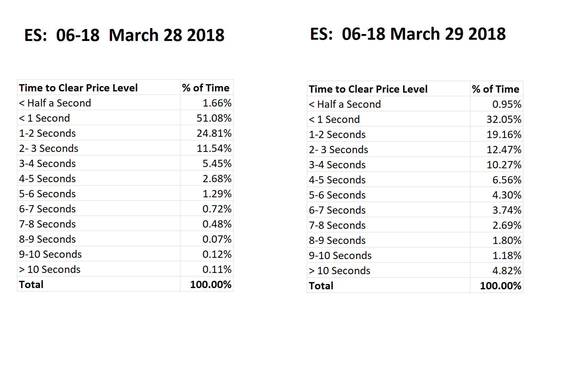Select the > 10 Seconds row showing 0.11%
This screenshot has height=370, width=588.
click(x=125, y=269)
